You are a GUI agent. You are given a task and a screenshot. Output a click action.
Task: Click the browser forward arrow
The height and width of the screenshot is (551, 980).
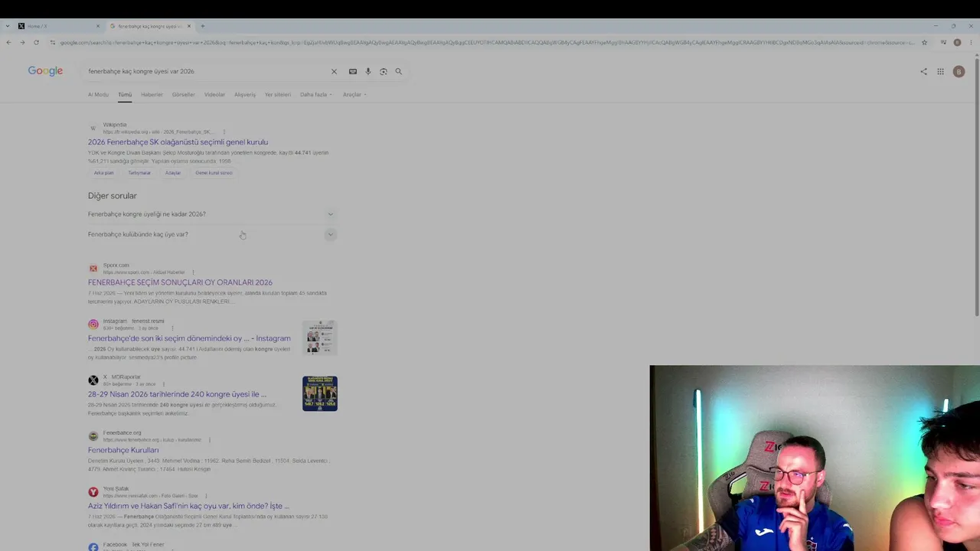tap(22, 43)
